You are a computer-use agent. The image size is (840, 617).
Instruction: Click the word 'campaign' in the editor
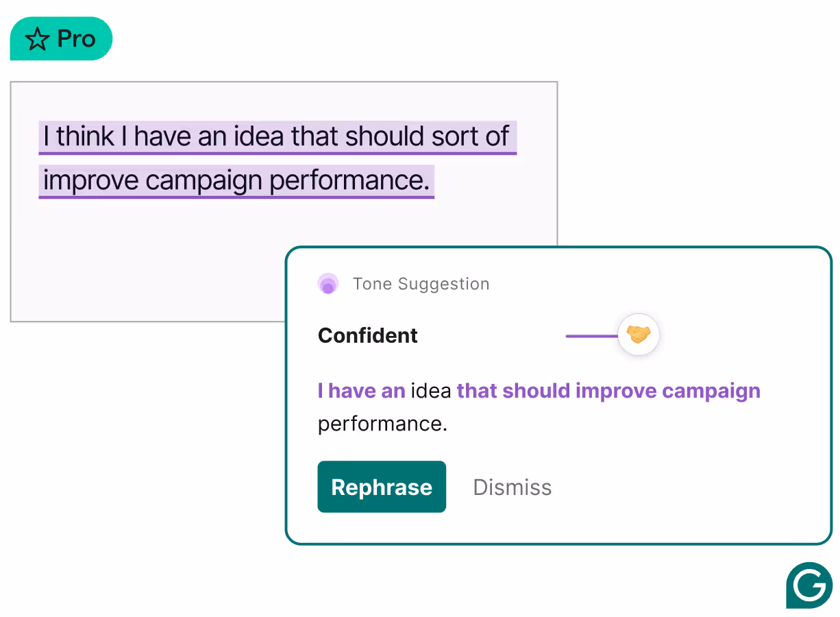(204, 181)
